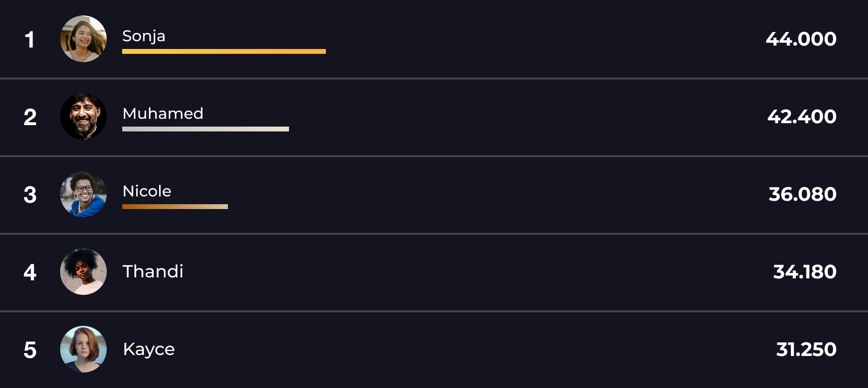Click the 44.000 score
868x388 pixels.
(x=801, y=39)
